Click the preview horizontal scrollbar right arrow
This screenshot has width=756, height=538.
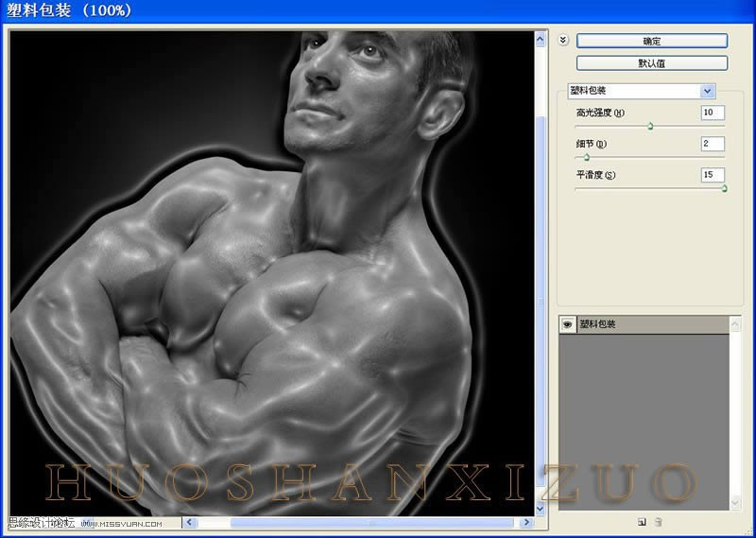(526, 522)
